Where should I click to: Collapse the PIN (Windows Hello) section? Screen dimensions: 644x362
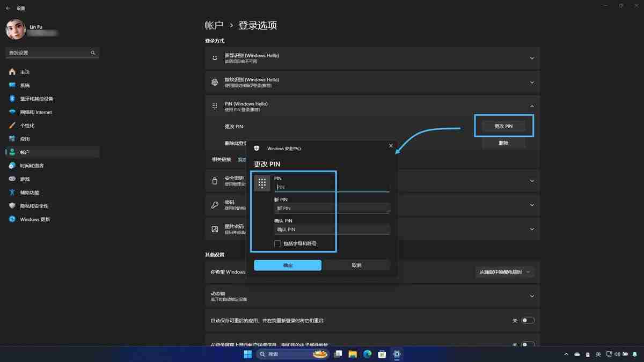(x=531, y=106)
